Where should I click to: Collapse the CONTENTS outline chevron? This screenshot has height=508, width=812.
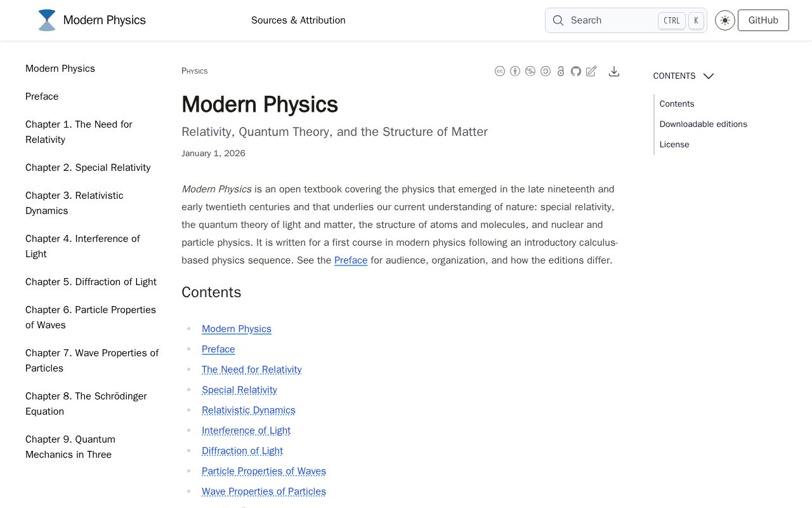[709, 76]
